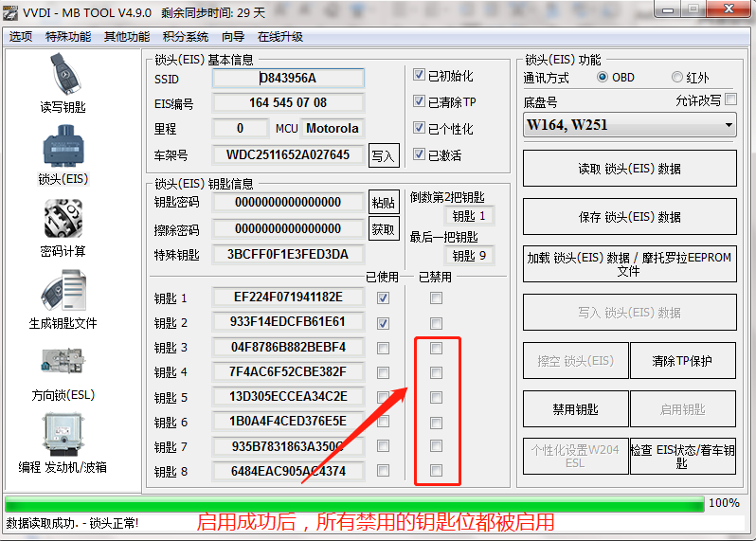The height and width of the screenshot is (541, 756).
Task: Click the 读取 锁头(EIS) 数据 button
Action: (630, 169)
